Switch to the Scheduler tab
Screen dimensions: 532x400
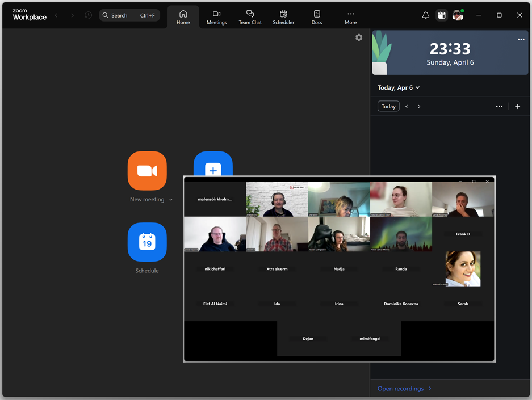pyautogui.click(x=283, y=17)
